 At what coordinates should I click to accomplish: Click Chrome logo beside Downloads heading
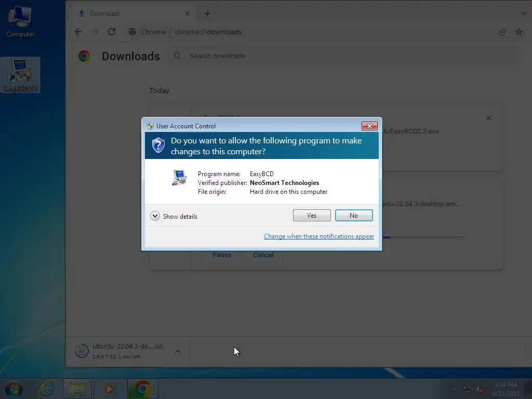click(84, 56)
